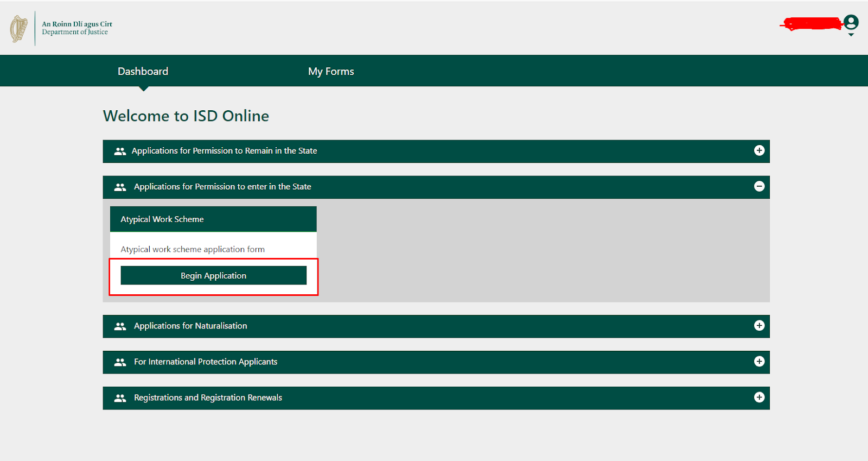
Task: Expand Registrations and Registration Renewals with plus icon
Action: point(759,397)
